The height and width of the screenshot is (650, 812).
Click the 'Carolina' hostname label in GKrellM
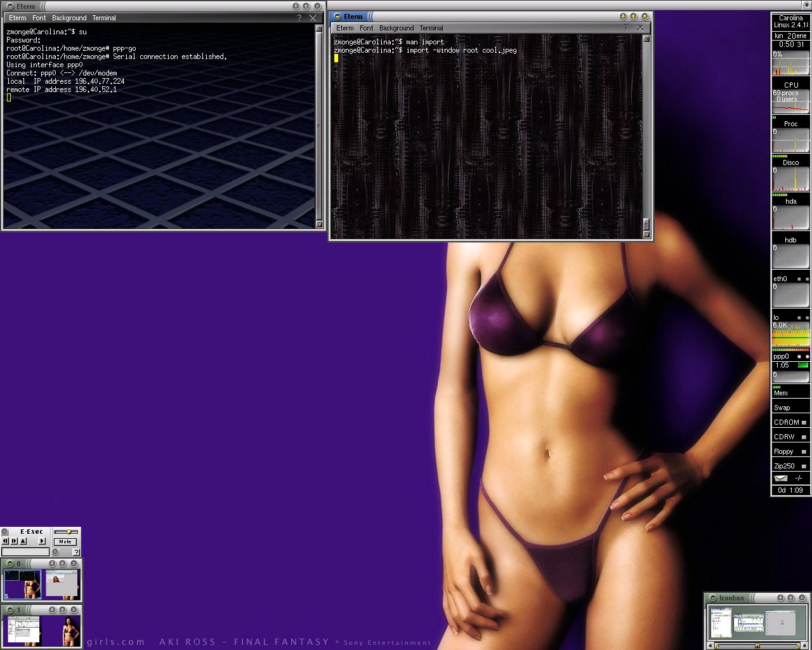(x=791, y=18)
